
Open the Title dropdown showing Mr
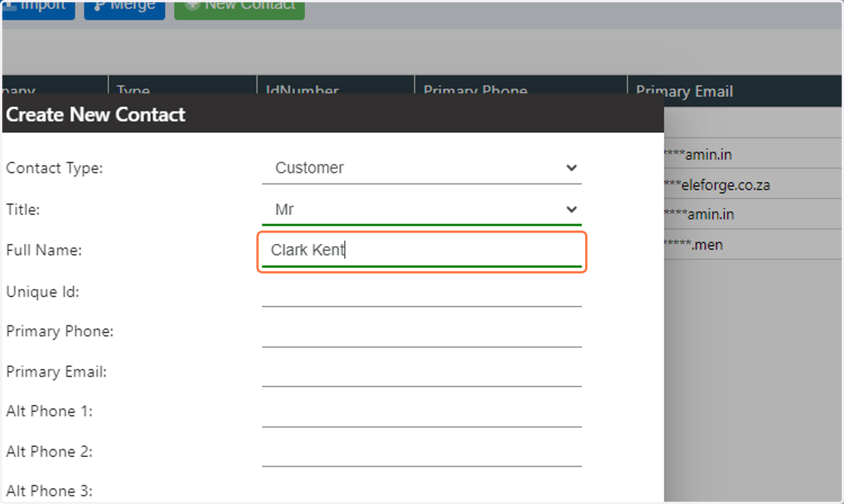(421, 209)
